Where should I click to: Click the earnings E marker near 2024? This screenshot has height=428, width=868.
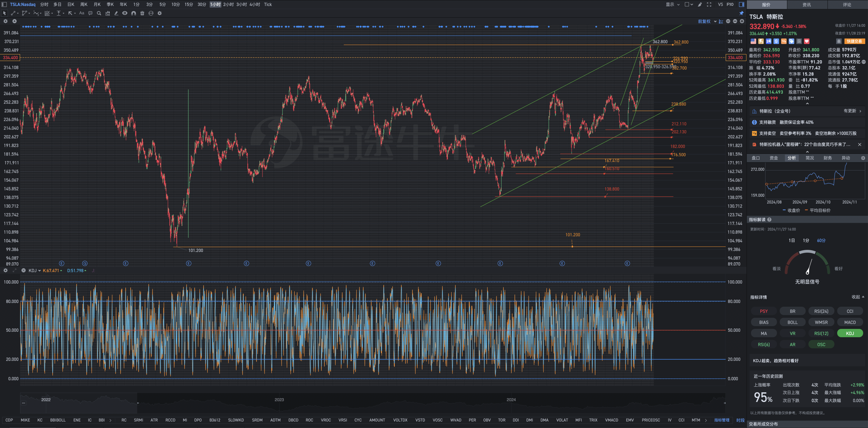[x=500, y=263]
